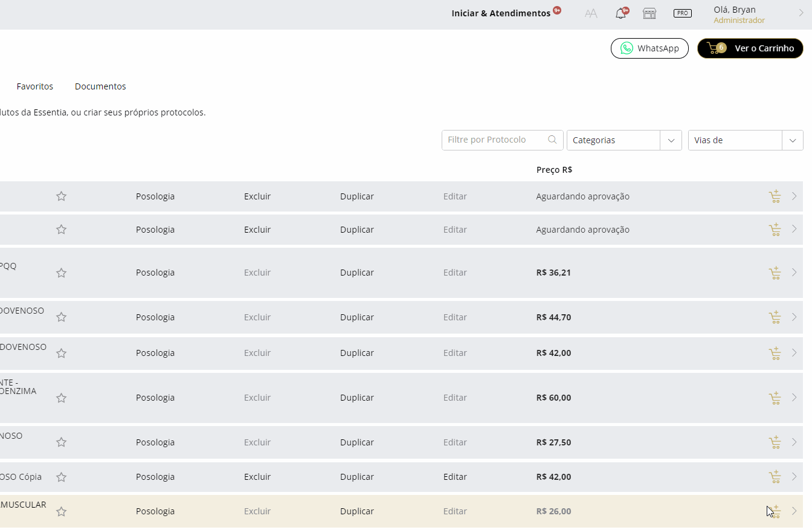This screenshot has width=812, height=530.
Task: Click the search magnifier in protocol filter
Action: click(552, 140)
